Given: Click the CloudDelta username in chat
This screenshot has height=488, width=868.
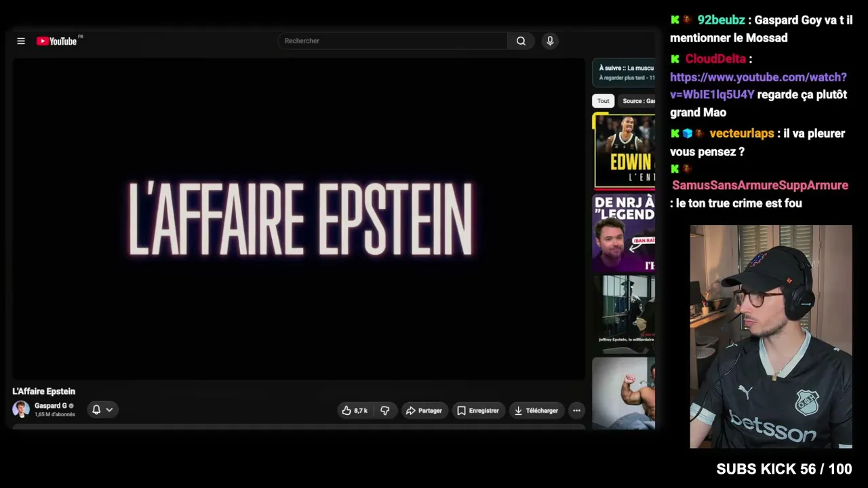Looking at the screenshot, I should point(715,59).
